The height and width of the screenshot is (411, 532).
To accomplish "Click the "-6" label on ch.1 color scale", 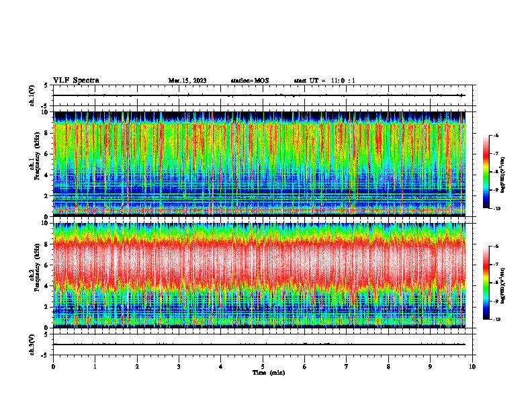I will (x=496, y=135).
